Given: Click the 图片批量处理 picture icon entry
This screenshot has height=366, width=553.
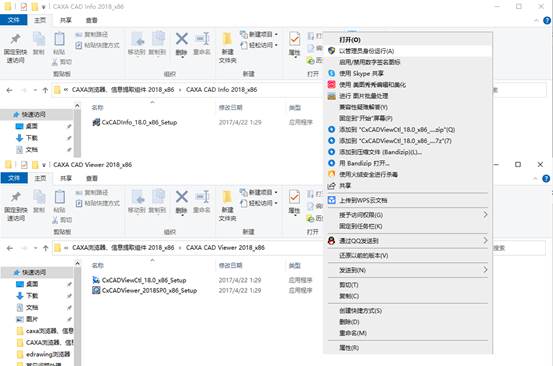Looking at the screenshot, I should pos(332,96).
